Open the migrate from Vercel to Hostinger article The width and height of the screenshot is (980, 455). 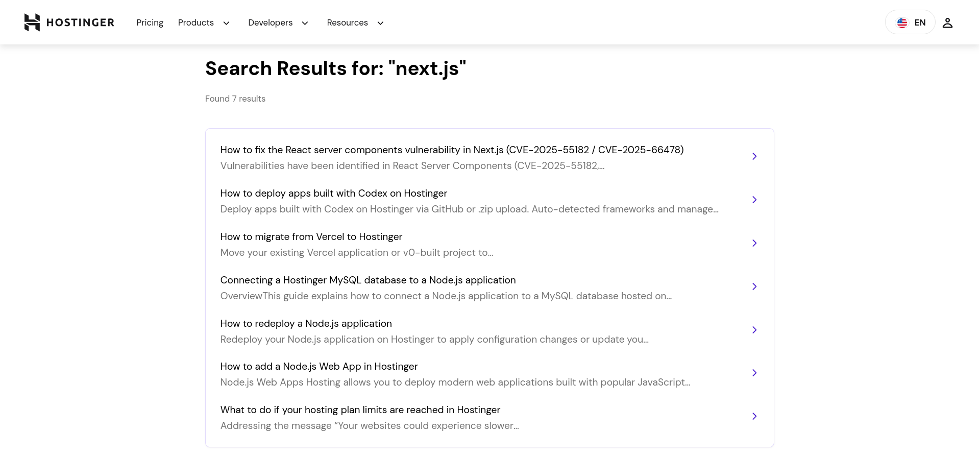(311, 237)
